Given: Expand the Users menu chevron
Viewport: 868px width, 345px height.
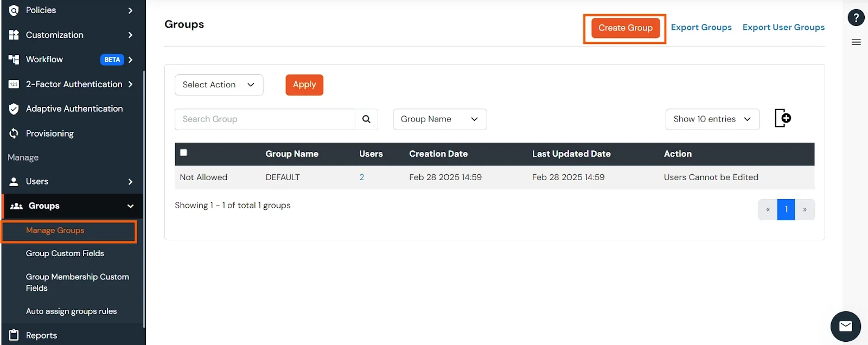Looking at the screenshot, I should [x=130, y=182].
